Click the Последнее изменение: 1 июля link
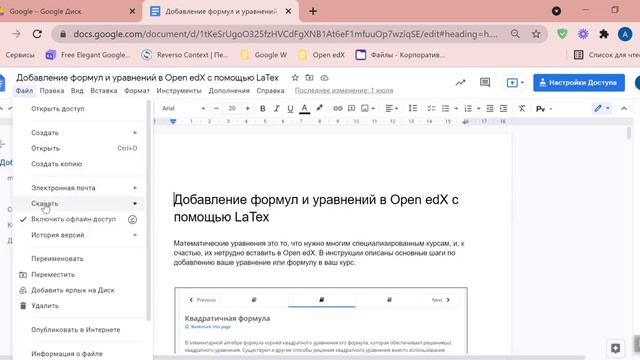Screen dimensions: 640x360 [344, 91]
